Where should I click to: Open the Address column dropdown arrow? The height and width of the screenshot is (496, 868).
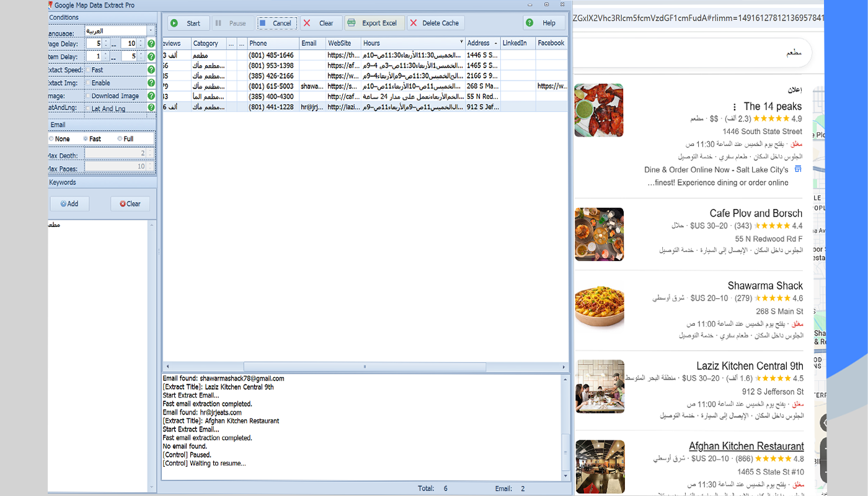point(495,43)
